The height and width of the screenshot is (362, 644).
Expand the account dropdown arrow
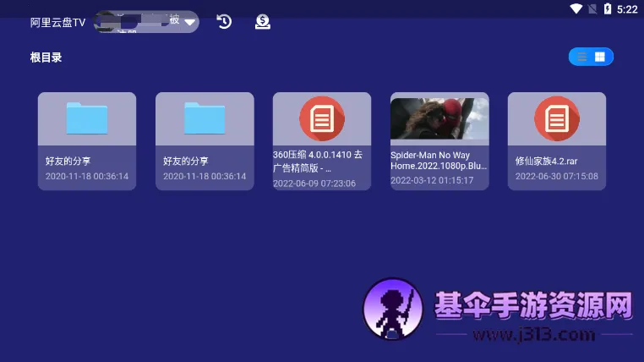click(x=190, y=22)
